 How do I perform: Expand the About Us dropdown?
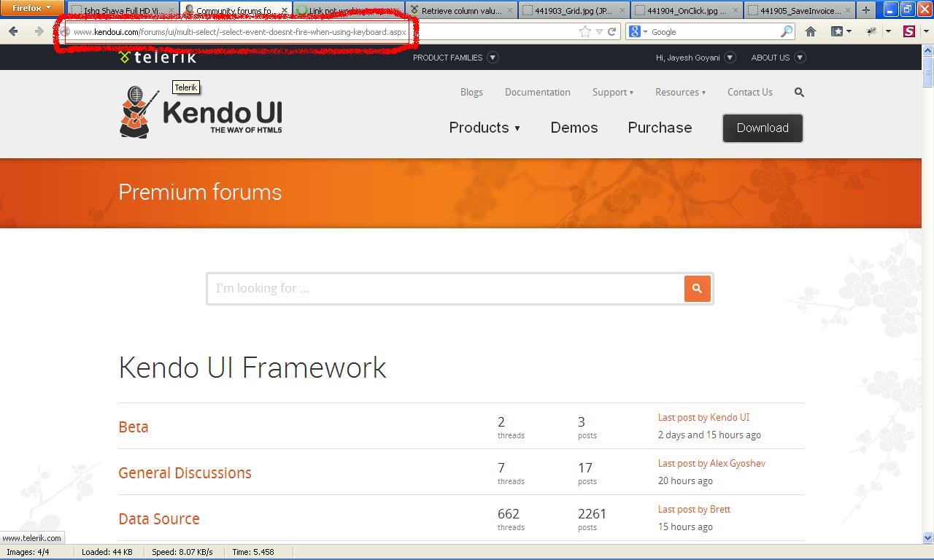coord(800,58)
